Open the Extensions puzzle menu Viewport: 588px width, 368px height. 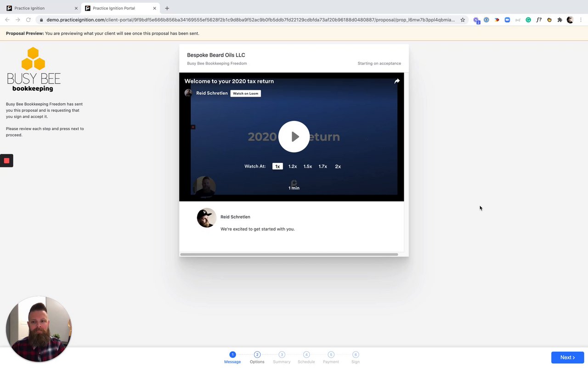pos(560,20)
